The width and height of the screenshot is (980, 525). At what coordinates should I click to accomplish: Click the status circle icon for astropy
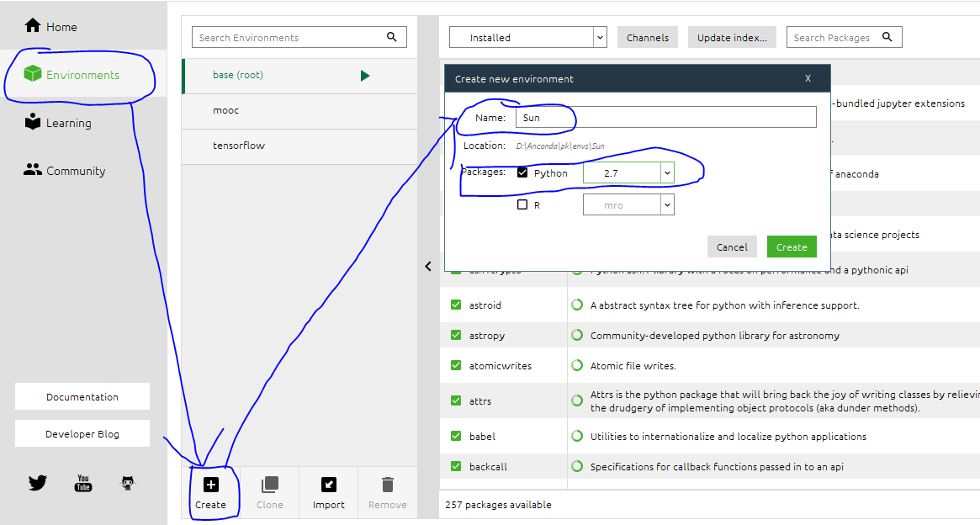[x=578, y=336]
